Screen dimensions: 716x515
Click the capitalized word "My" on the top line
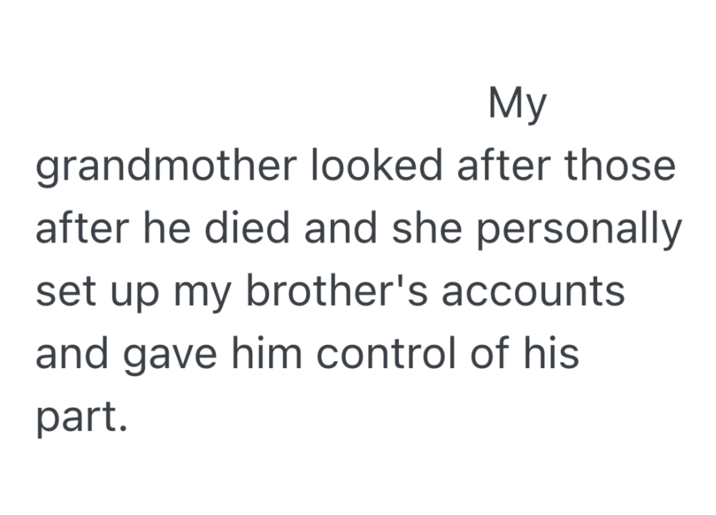pos(517,105)
